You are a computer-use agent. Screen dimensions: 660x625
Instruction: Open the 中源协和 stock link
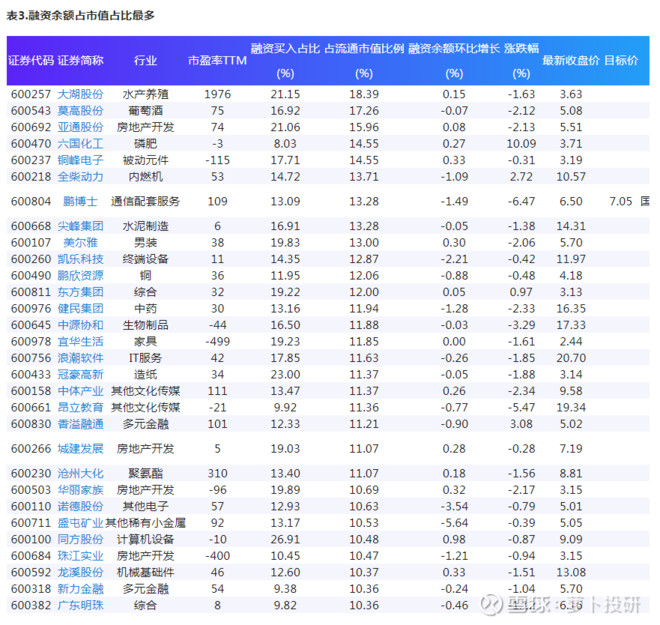[80, 325]
